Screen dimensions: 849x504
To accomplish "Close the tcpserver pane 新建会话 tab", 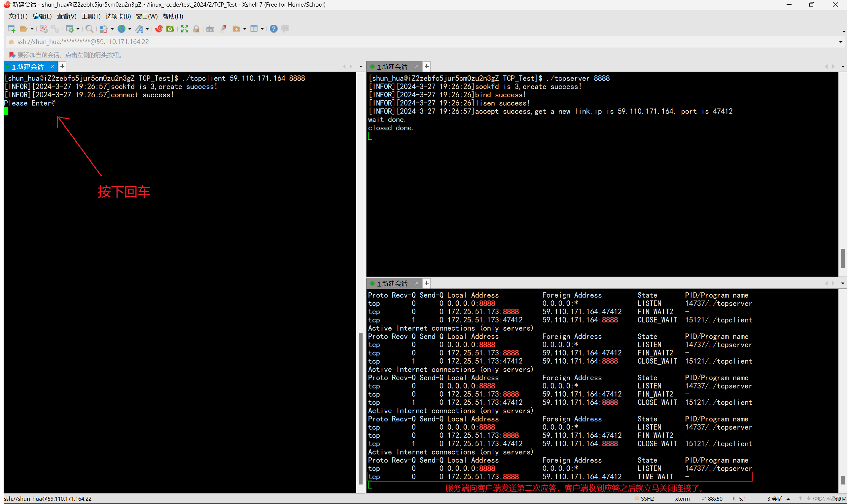I will click(x=417, y=66).
